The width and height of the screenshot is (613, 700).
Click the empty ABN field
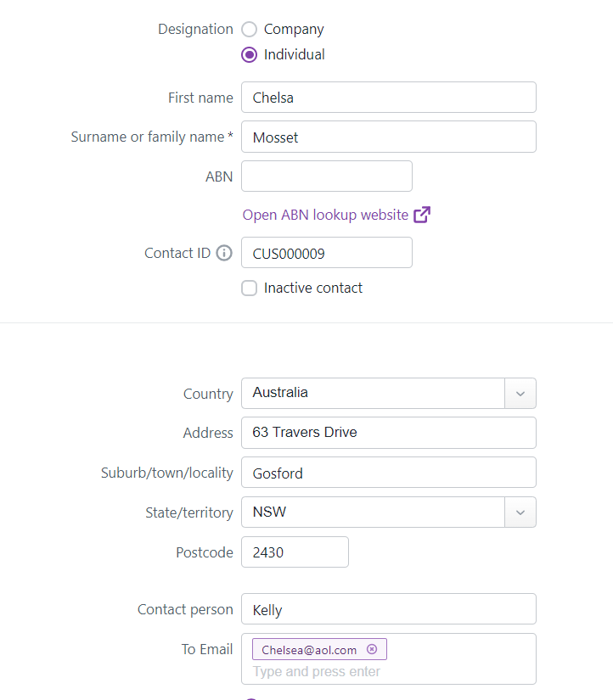(327, 176)
